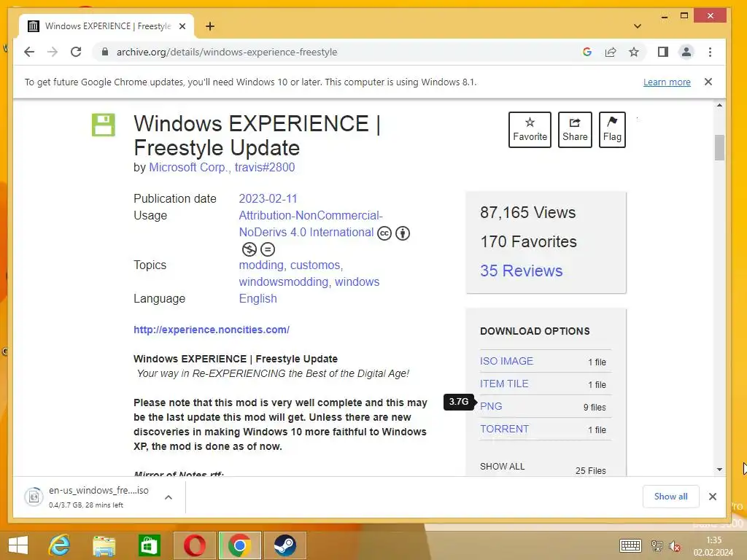Launch Internet Explorer from taskbar
This screenshot has height=560, width=747.
[60, 545]
